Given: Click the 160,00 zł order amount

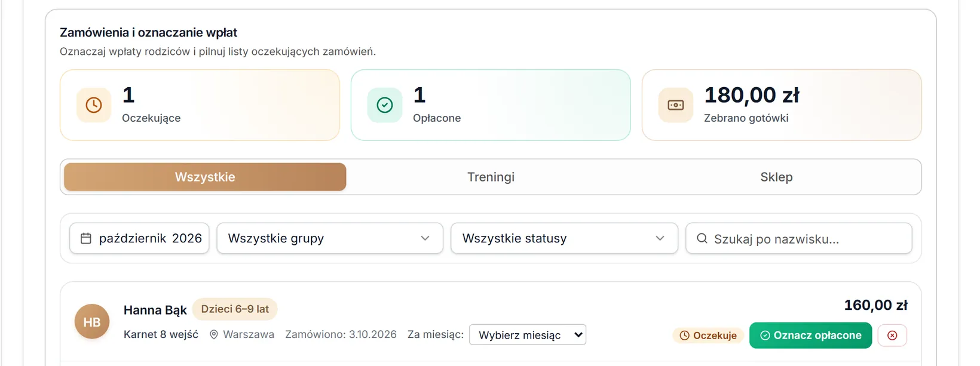Looking at the screenshot, I should point(875,305).
